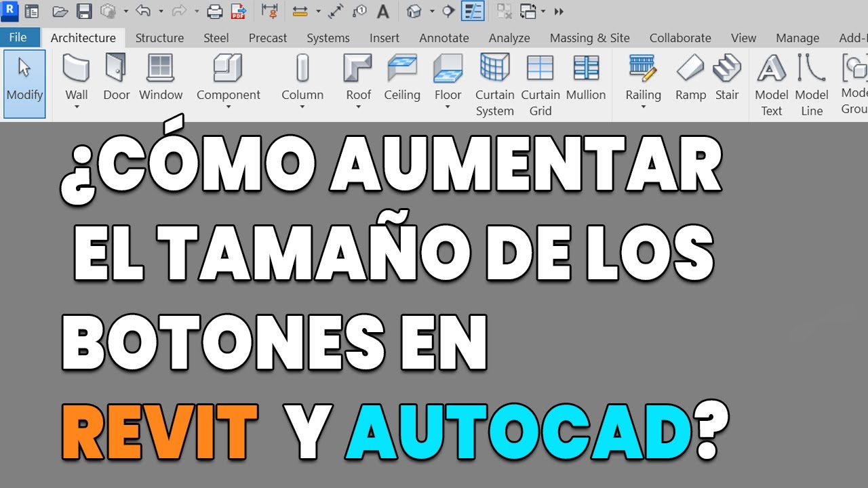Screen dimensions: 868x488
Task: Switch to the Systems tab
Action: (x=328, y=38)
